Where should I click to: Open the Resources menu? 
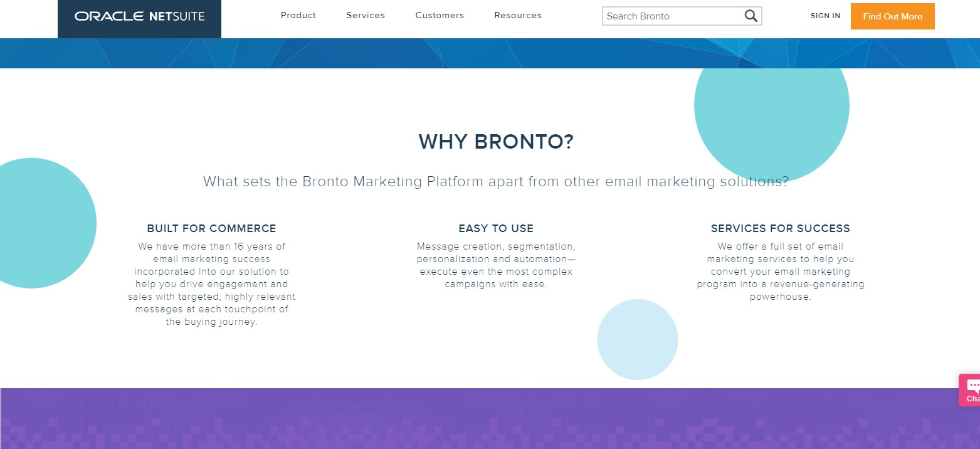518,16
